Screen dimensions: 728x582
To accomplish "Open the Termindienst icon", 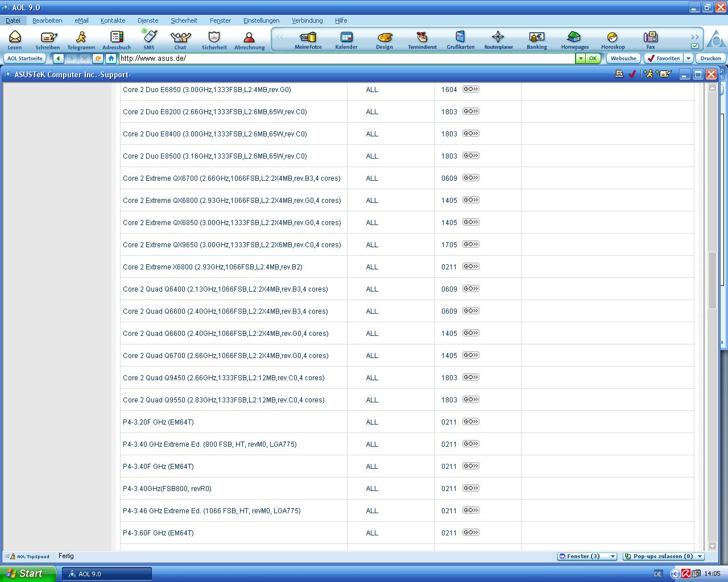I will click(422, 40).
